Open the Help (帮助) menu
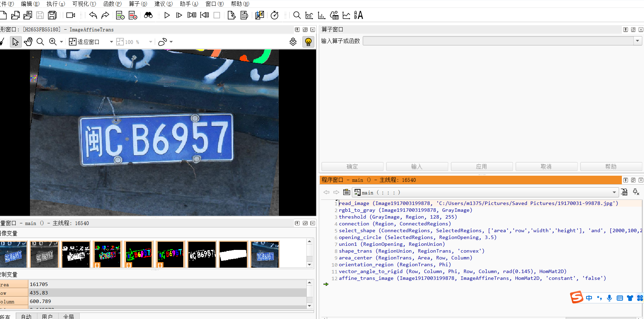 (240, 4)
